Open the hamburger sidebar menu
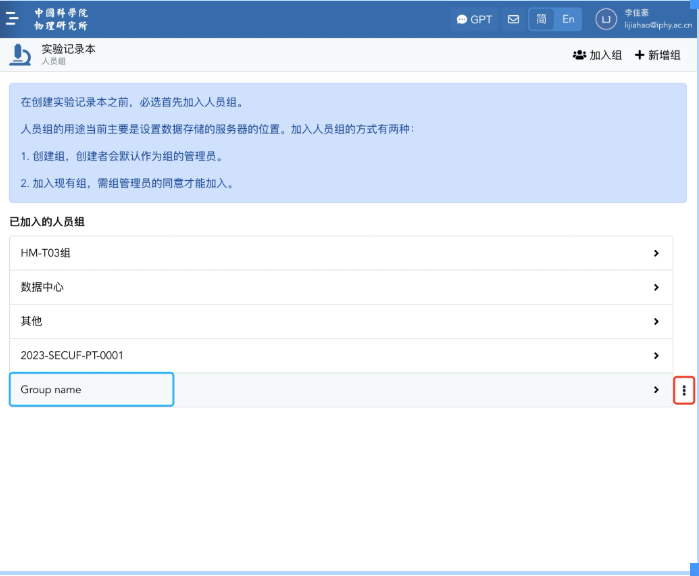The image size is (699, 576). pyautogui.click(x=12, y=19)
